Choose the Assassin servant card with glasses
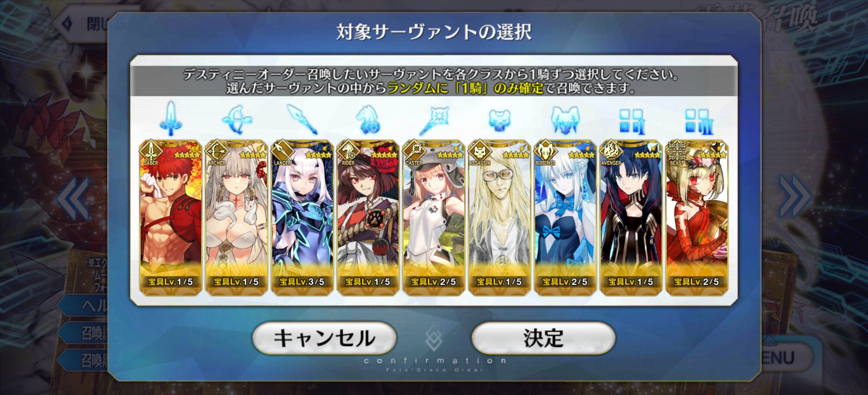The height and width of the screenshot is (395, 868). click(x=500, y=218)
